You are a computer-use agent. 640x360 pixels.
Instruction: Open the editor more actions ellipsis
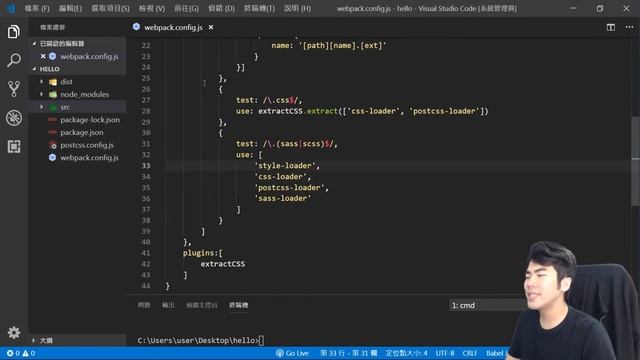(x=629, y=27)
